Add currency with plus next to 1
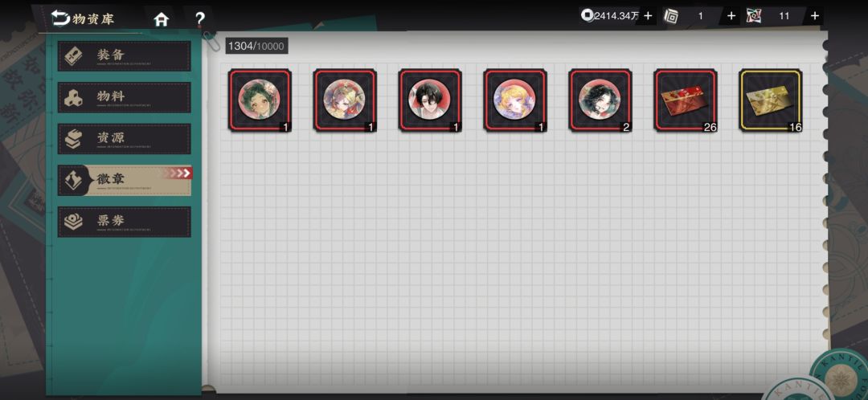Viewport: 868px width, 400px height. pyautogui.click(x=731, y=16)
